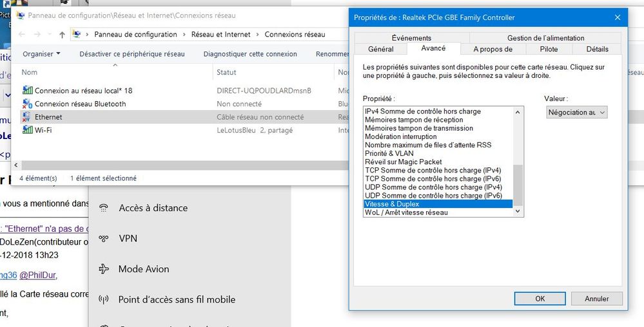Open the Gestion de l'alimentation tab
Screen dimensions: 644x327
pyautogui.click(x=545, y=38)
